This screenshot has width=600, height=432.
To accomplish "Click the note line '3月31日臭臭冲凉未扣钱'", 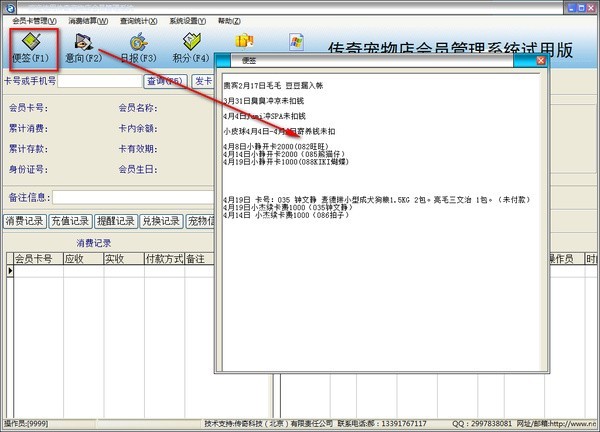I will click(264, 101).
